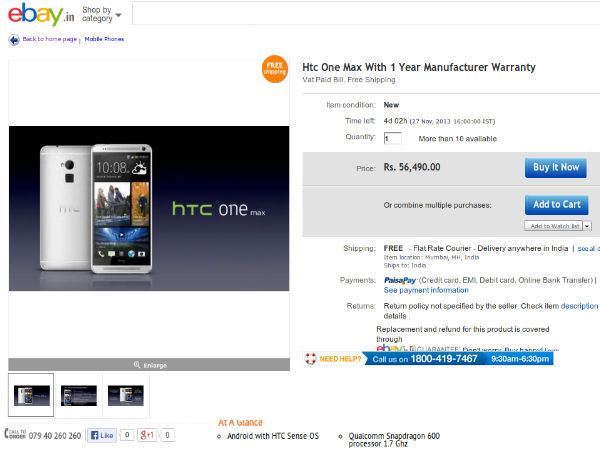Click the Facebook like count box
The height and width of the screenshot is (450, 600).
point(127,435)
